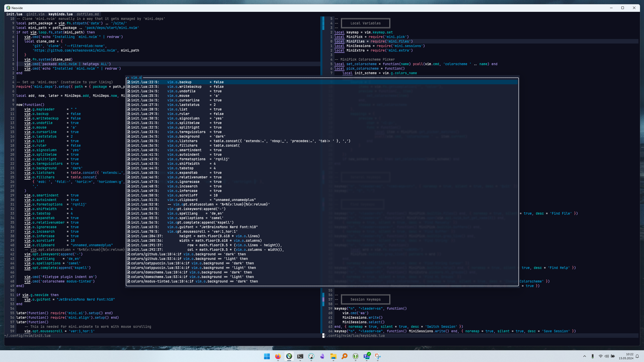This screenshot has height=362, width=644.
Task: Click the Windows Start button
Action: pos(267,356)
